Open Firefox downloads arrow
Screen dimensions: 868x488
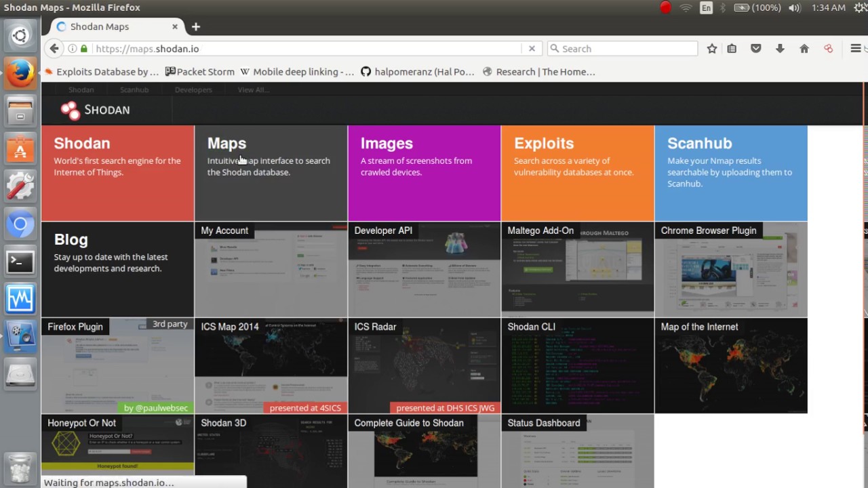(780, 49)
